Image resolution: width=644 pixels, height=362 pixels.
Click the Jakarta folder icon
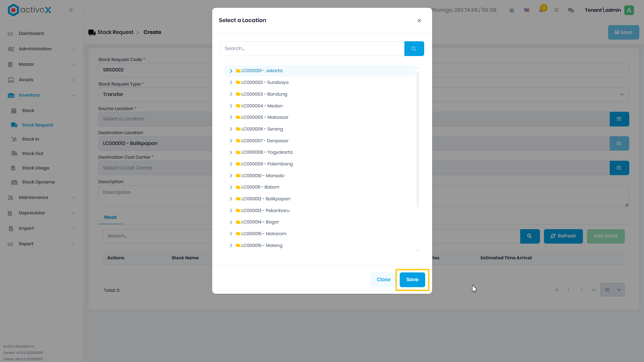click(x=238, y=71)
